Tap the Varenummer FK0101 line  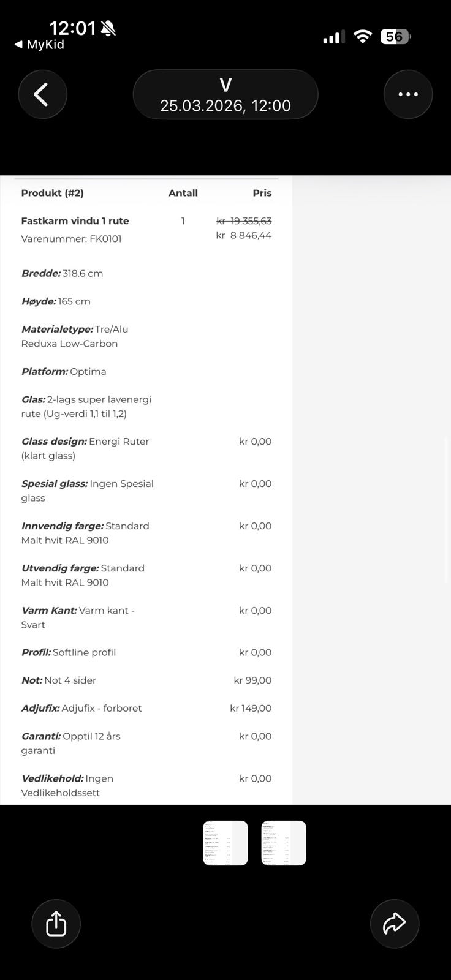point(71,239)
